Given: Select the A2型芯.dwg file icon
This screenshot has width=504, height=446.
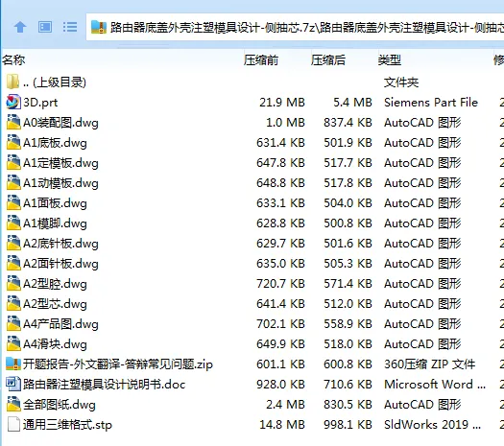Looking at the screenshot, I should tap(13, 304).
